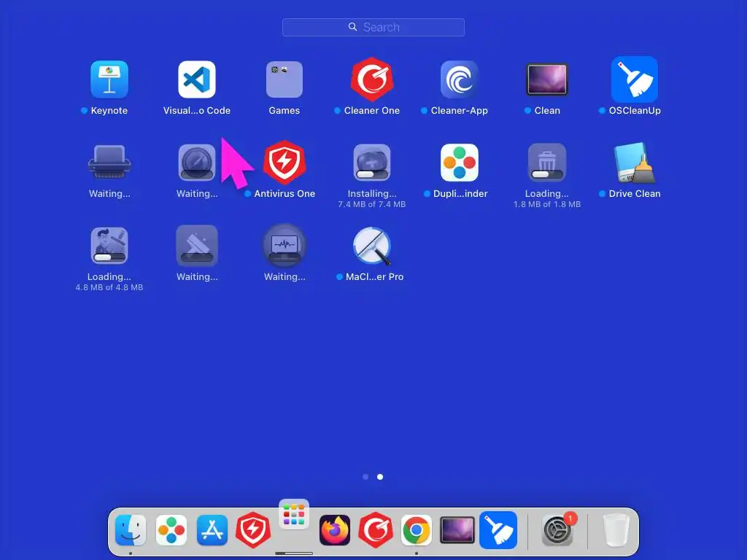747x560 pixels.
Task: Open the Cleaner-App icon
Action: pos(460,79)
